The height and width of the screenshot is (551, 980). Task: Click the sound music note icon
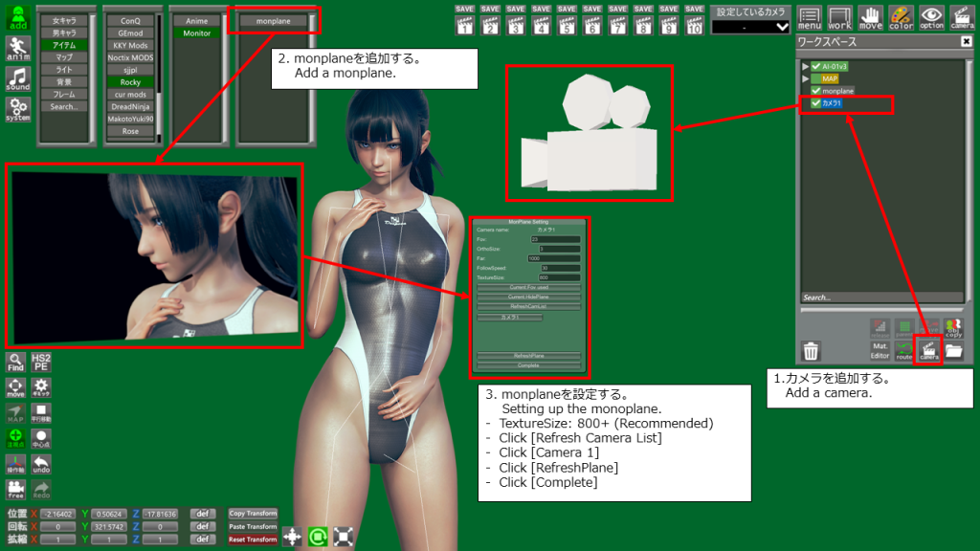17,78
